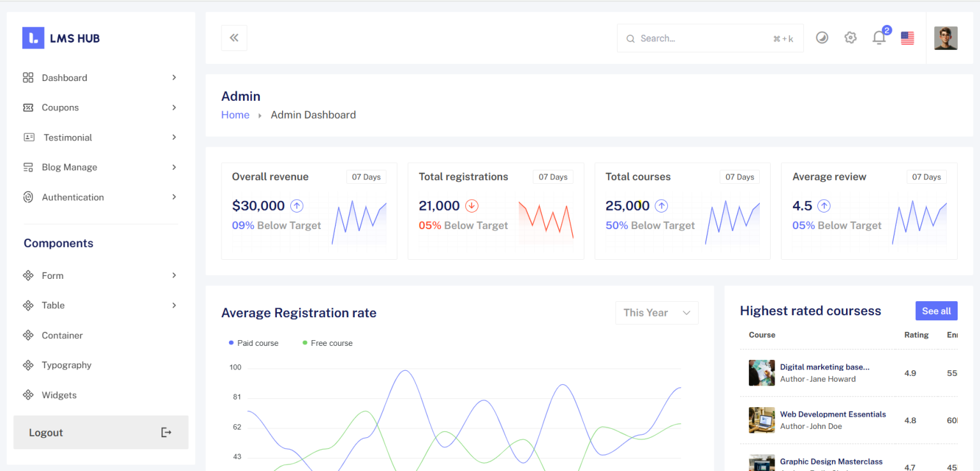The width and height of the screenshot is (980, 471).
Task: Toggle the Paid course legend indicator
Action: 230,343
